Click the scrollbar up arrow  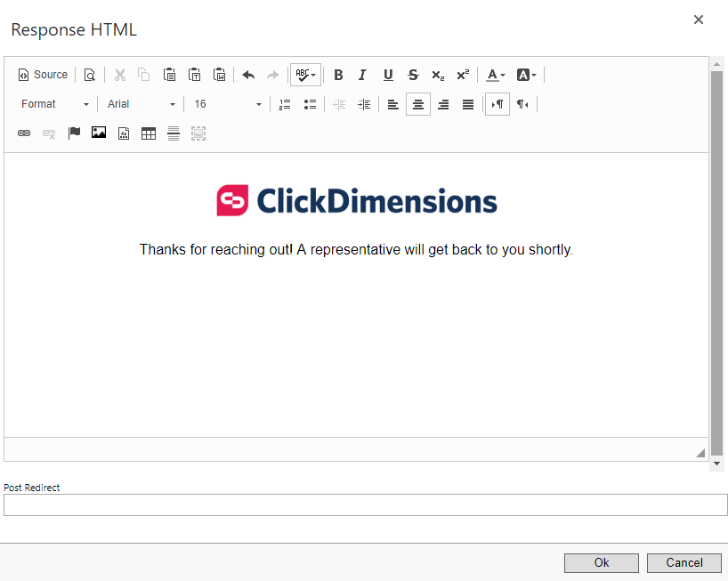(716, 63)
